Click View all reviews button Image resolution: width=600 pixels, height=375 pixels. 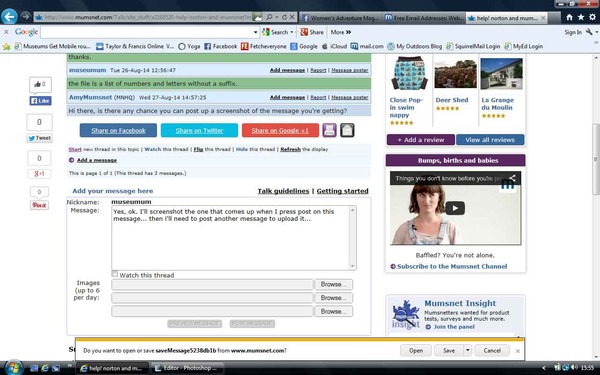pos(490,140)
